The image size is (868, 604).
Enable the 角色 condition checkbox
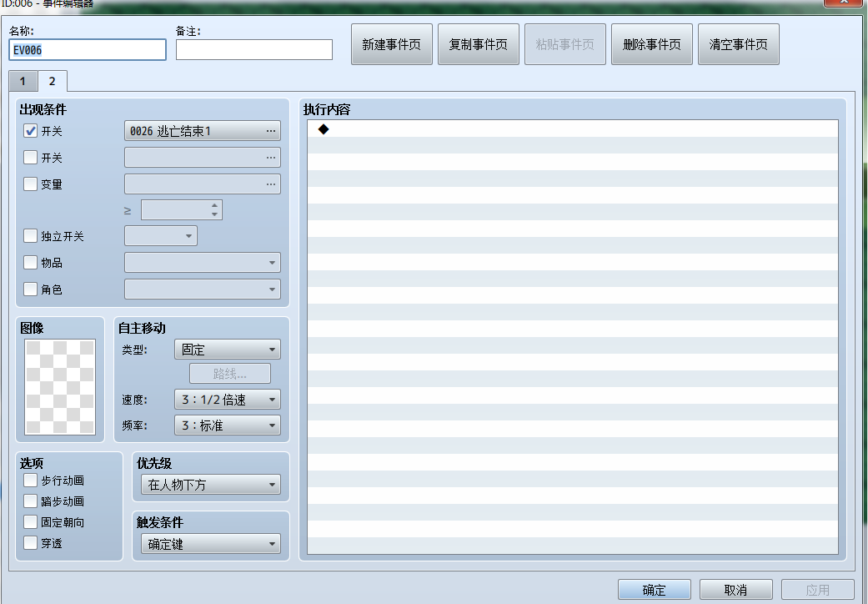click(x=31, y=289)
